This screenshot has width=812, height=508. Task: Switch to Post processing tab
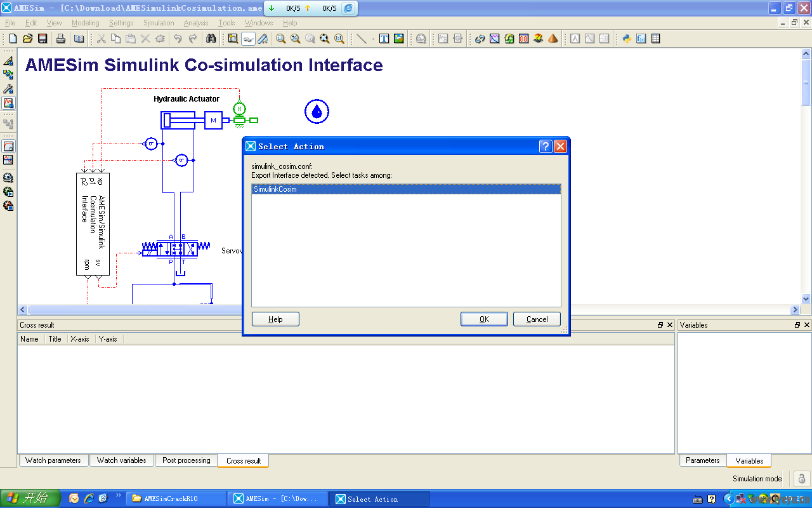pyautogui.click(x=186, y=460)
